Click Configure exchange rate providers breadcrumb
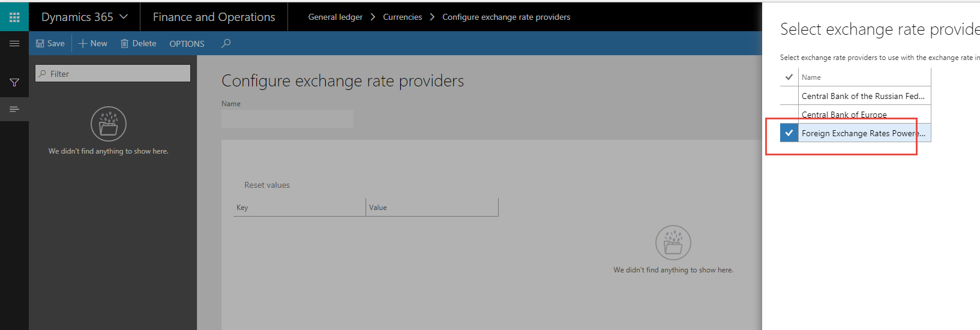 click(506, 17)
